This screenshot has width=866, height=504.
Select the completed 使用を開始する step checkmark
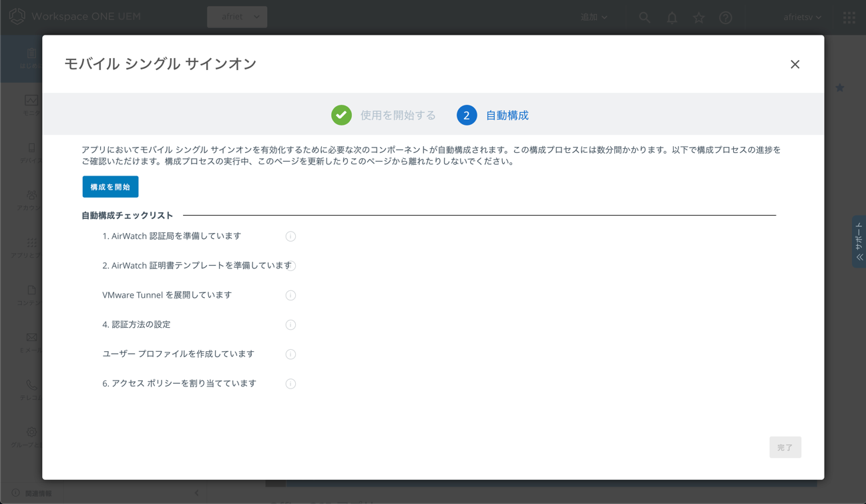[x=341, y=115]
